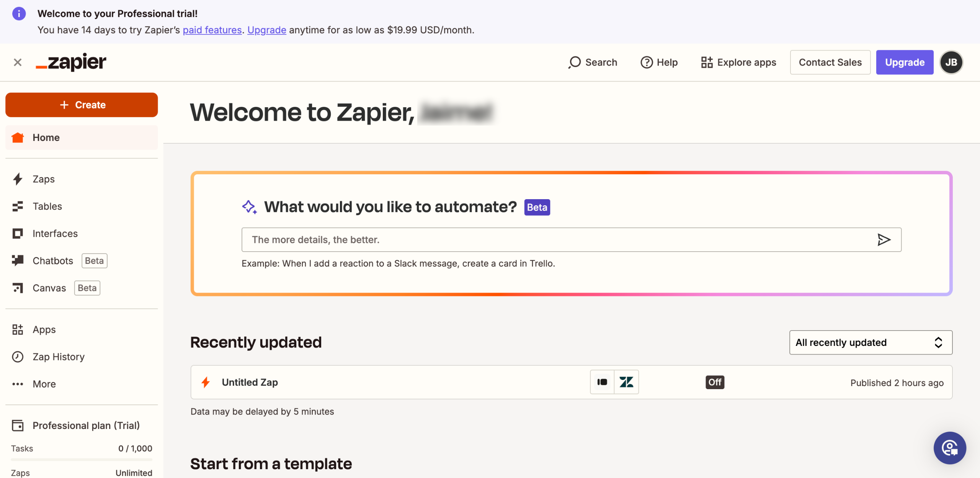Expand the More sidebar menu

[x=44, y=384]
